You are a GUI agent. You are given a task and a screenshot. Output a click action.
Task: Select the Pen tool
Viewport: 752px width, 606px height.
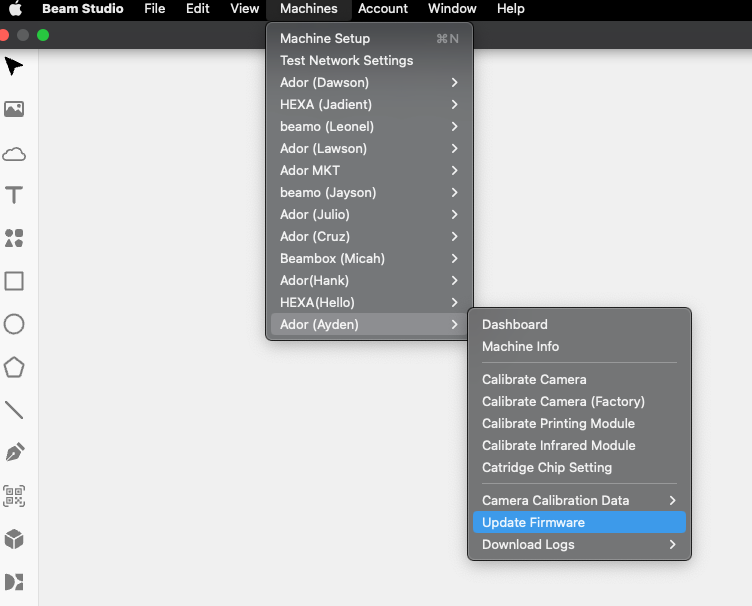[14, 453]
